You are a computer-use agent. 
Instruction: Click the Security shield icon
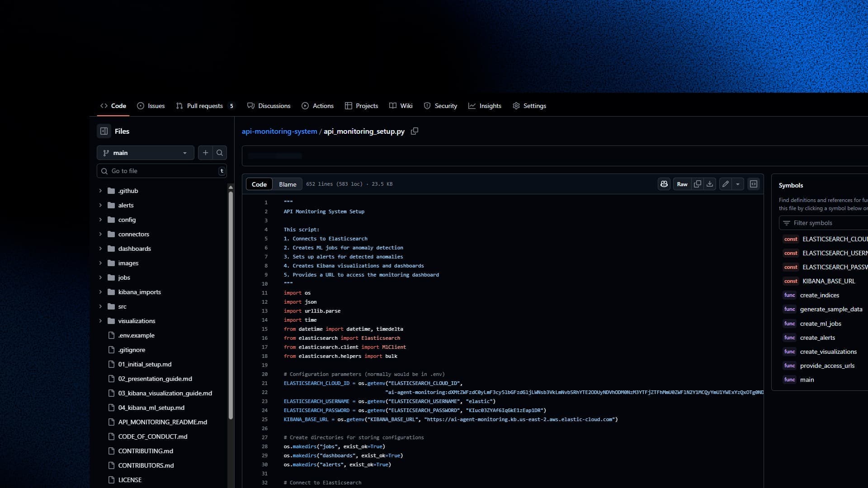point(427,106)
